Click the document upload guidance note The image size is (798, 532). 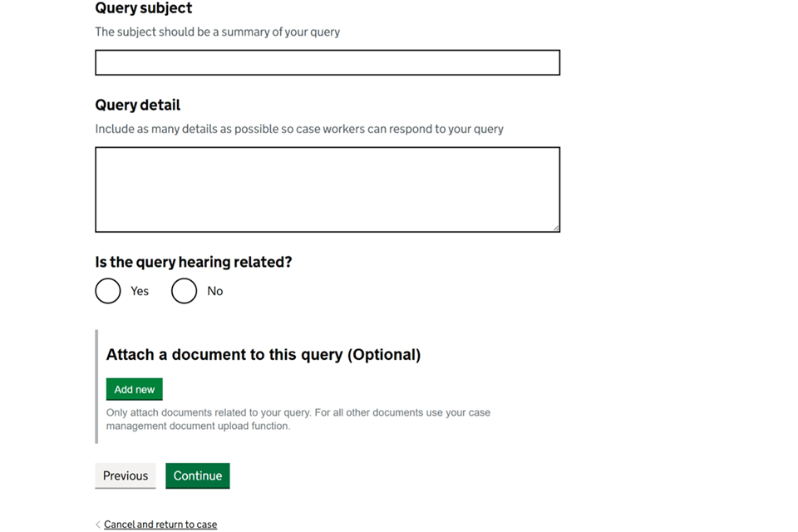click(298, 419)
